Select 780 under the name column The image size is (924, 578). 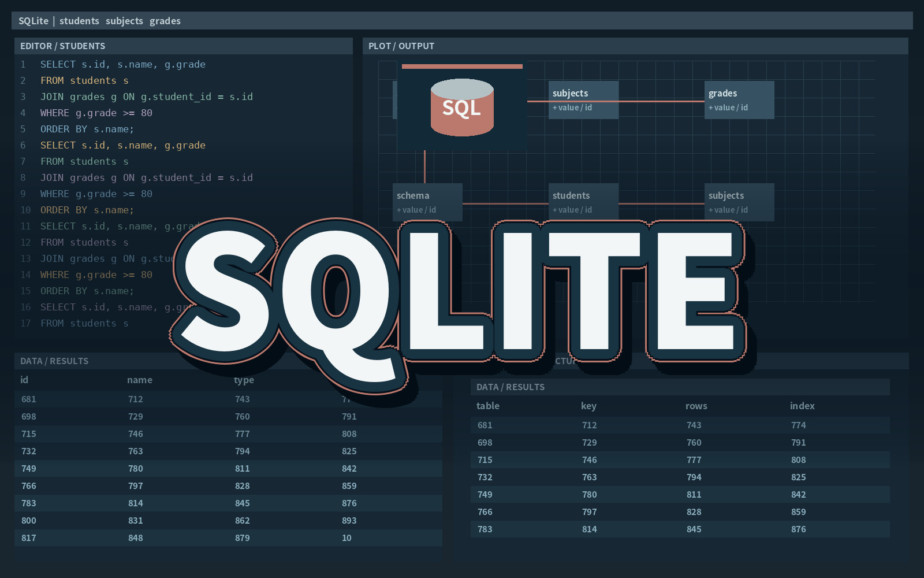click(x=136, y=468)
